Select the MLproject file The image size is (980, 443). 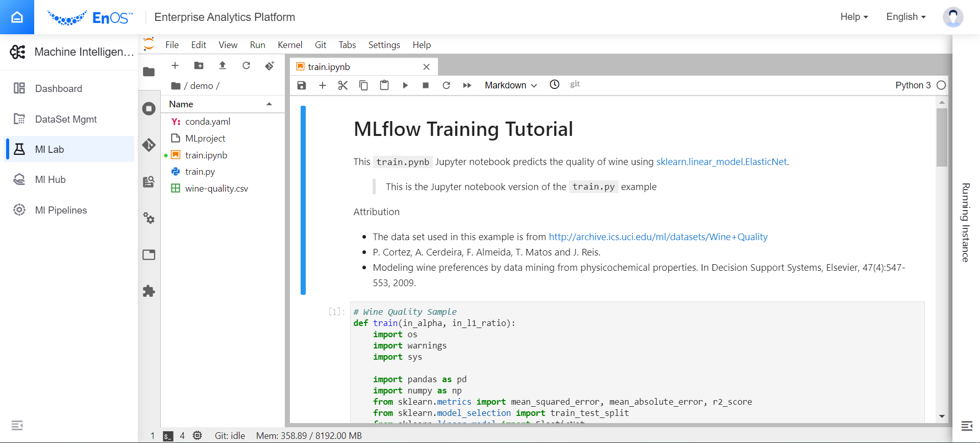pos(223,138)
